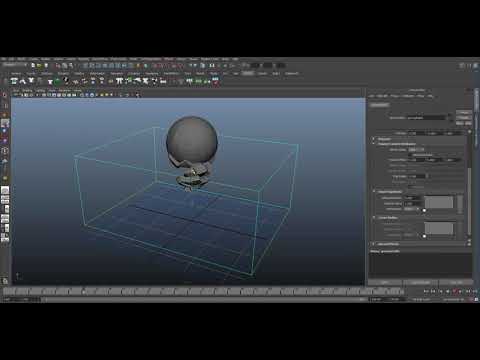This screenshot has height=360, width=480.
Task: Click the red-outlined icon at shelf end
Action: click(x=215, y=81)
